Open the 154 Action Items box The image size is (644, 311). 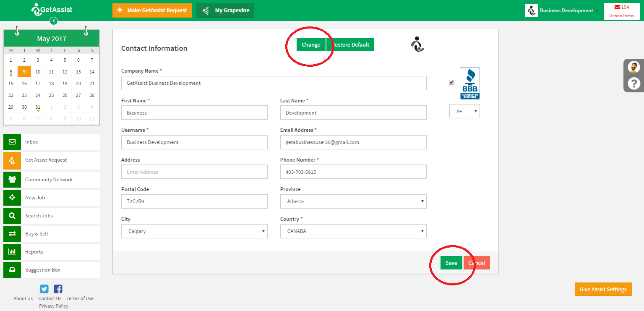pos(622,11)
